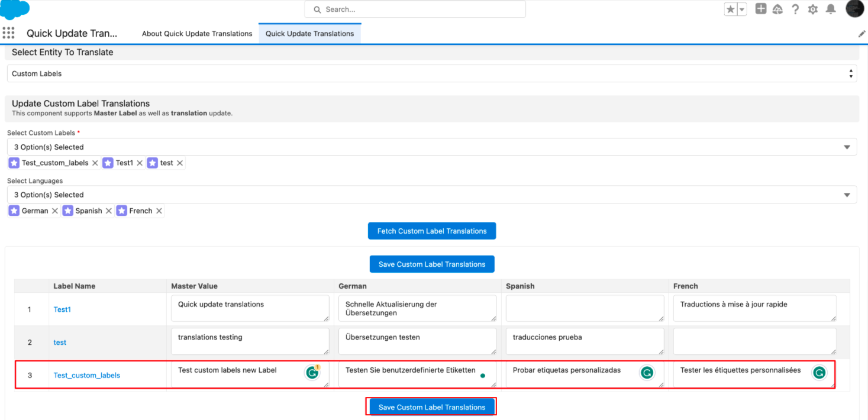Screen dimensions: 868x420
Task: Click Grammarly icon in Spanish row 3
Action: click(x=647, y=373)
